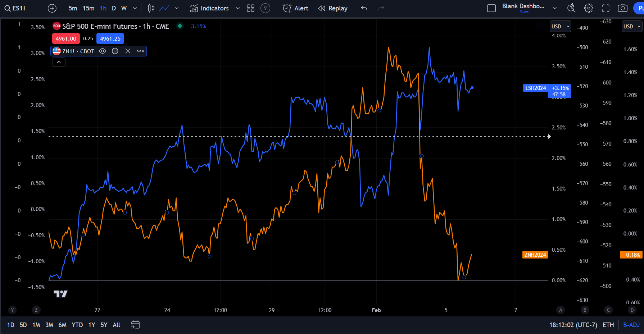644x334 pixels.
Task: Select the A scale button
Action: (561, 310)
